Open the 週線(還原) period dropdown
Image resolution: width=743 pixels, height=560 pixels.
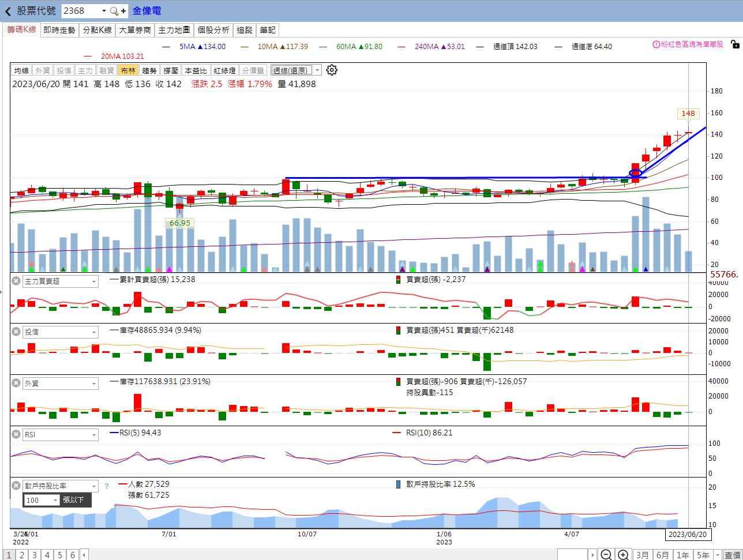pyautogui.click(x=296, y=70)
